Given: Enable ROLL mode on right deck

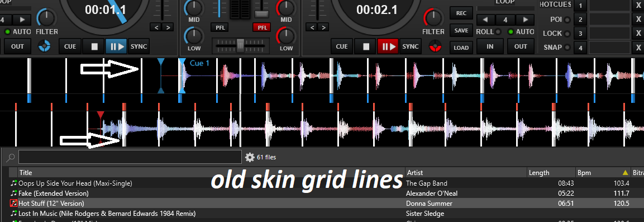Looking at the screenshot, I should pyautogui.click(x=498, y=32).
